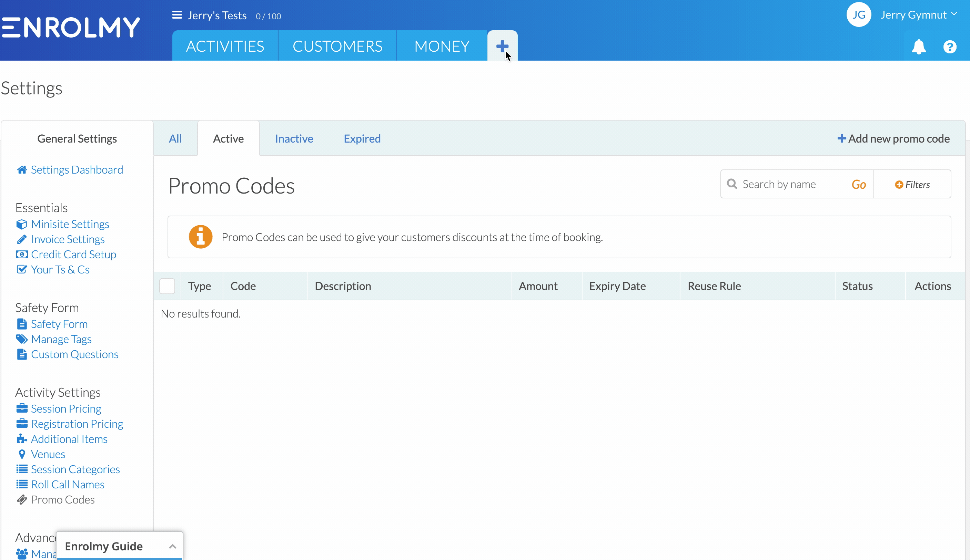The image size is (970, 560).
Task: Click the ticket icon beside Promo Codes
Action: (22, 499)
